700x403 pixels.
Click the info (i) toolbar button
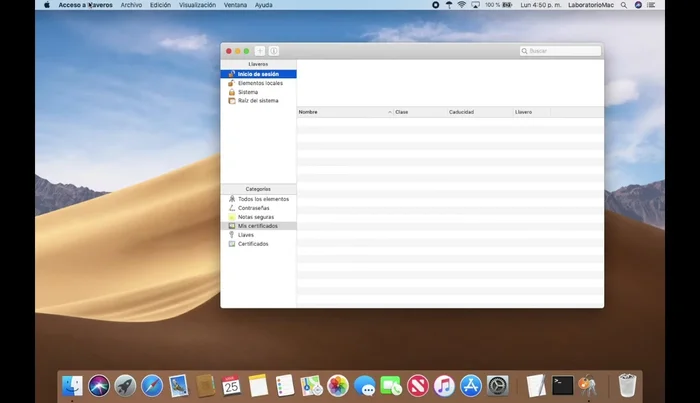click(274, 51)
